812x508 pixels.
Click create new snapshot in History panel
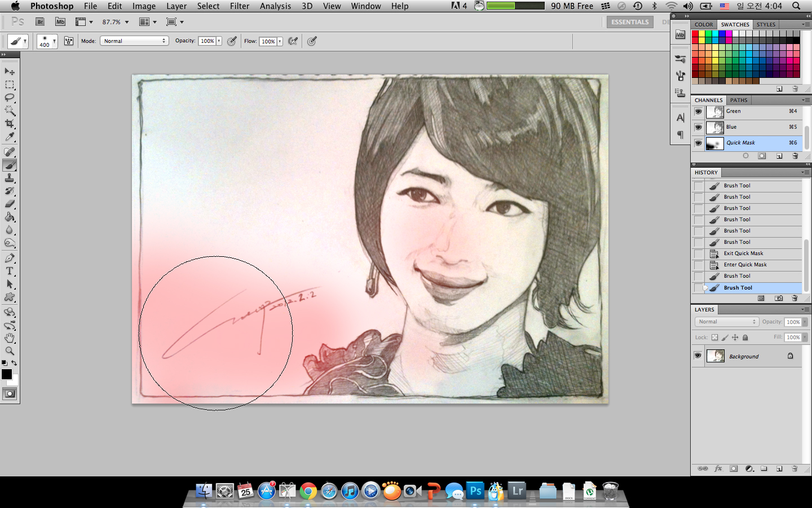[778, 298]
